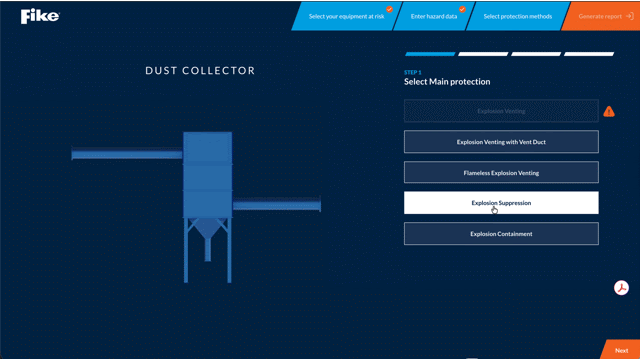Viewport: 640px width, 360px height.
Task: Click Generate report button
Action: pos(601,16)
